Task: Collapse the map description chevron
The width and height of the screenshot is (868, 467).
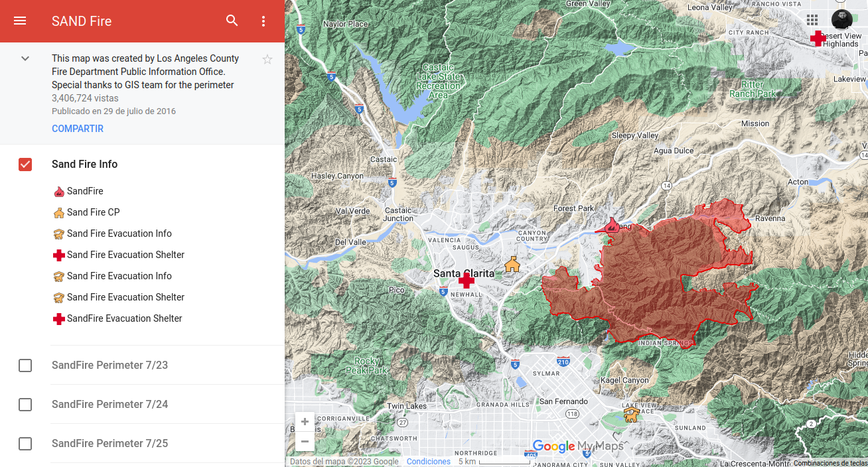Action: point(25,58)
